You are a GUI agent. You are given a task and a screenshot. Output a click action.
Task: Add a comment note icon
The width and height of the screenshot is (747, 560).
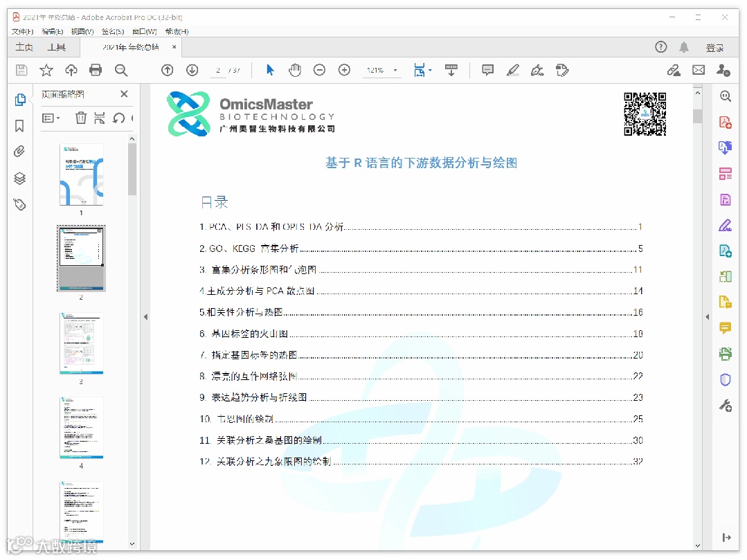(487, 71)
